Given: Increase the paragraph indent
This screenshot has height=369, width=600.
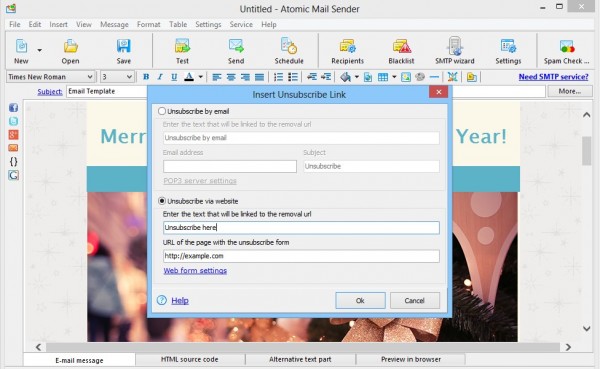Looking at the screenshot, I should (x=326, y=77).
